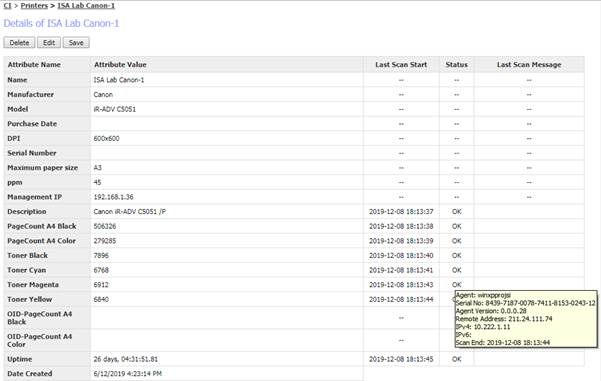The image size is (601, 381).
Task: Click the Toner Magenta row OK status
Action: pyautogui.click(x=456, y=285)
